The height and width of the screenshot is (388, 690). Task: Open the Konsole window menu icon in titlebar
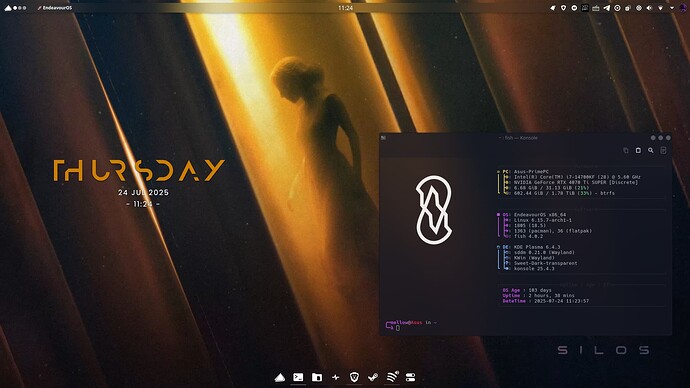[x=383, y=138]
